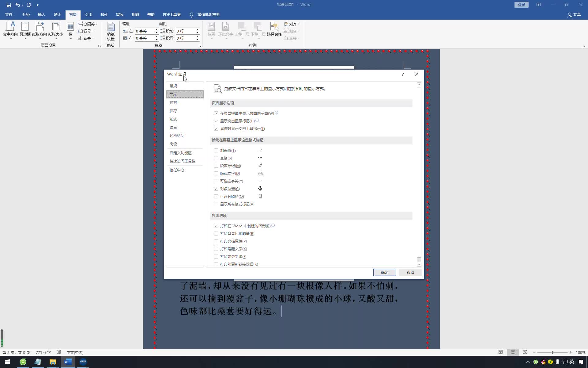Click Word icon in taskbar
This screenshot has height=368, width=588.
click(x=68, y=362)
